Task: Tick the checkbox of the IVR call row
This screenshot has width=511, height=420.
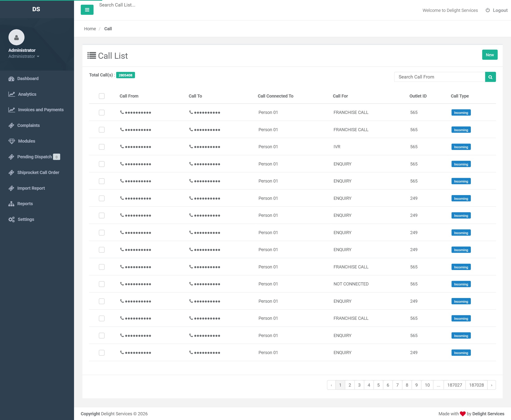Action: pos(102,147)
